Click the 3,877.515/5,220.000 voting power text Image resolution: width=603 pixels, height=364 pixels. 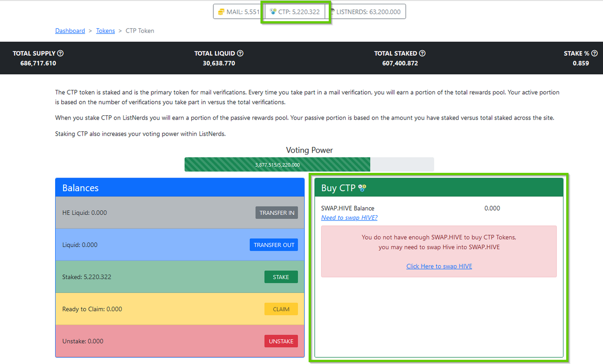pos(277,165)
